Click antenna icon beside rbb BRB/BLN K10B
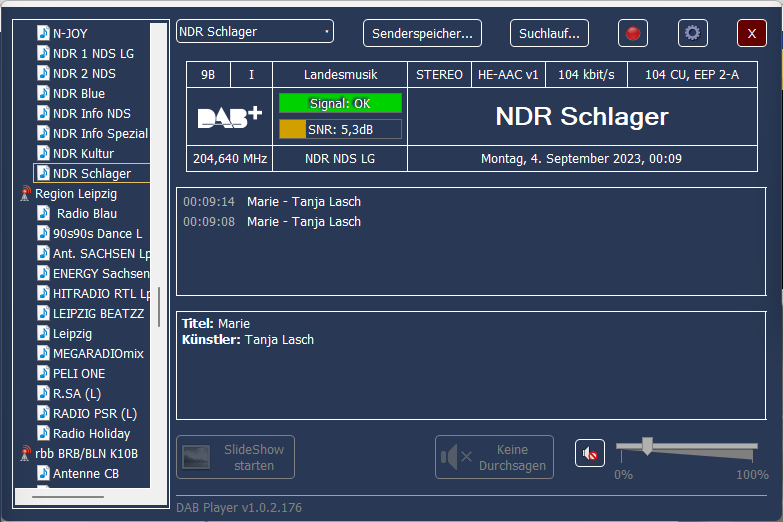The height and width of the screenshot is (522, 783). pyautogui.click(x=25, y=453)
